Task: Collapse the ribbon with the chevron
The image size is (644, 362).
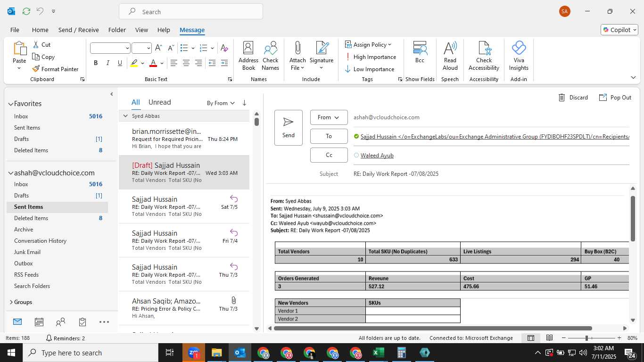Action: 633,77
